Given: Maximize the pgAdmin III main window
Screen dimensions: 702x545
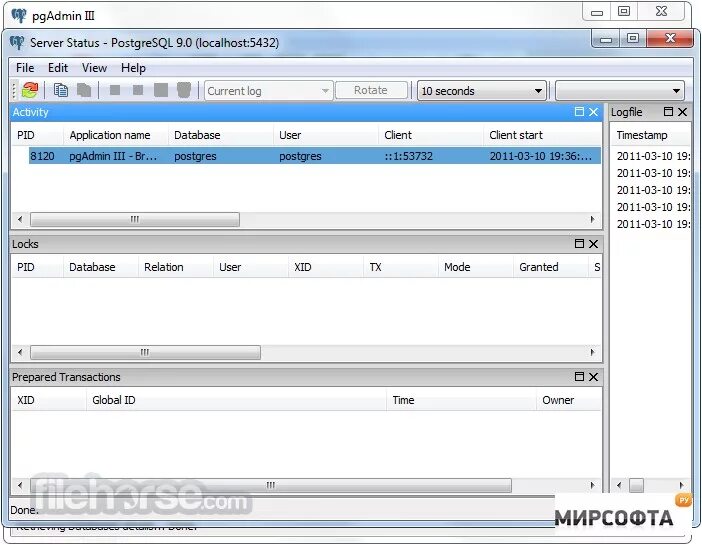Looking at the screenshot, I should pos(624,12).
